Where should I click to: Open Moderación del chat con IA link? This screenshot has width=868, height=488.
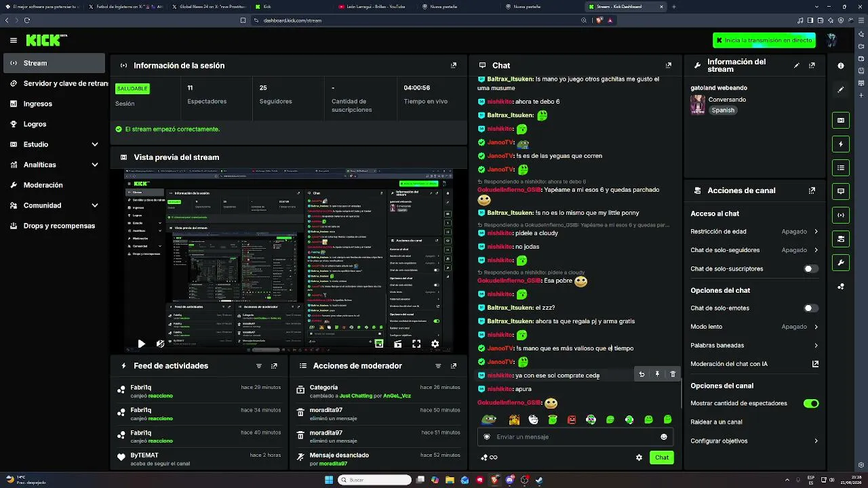(x=754, y=364)
